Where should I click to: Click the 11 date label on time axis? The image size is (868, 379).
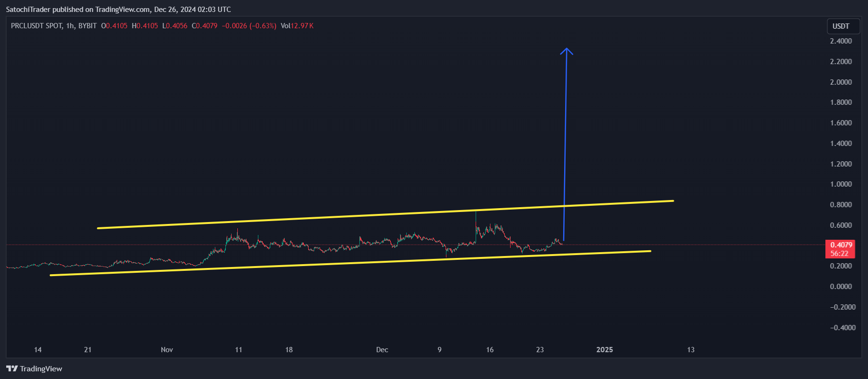click(239, 350)
